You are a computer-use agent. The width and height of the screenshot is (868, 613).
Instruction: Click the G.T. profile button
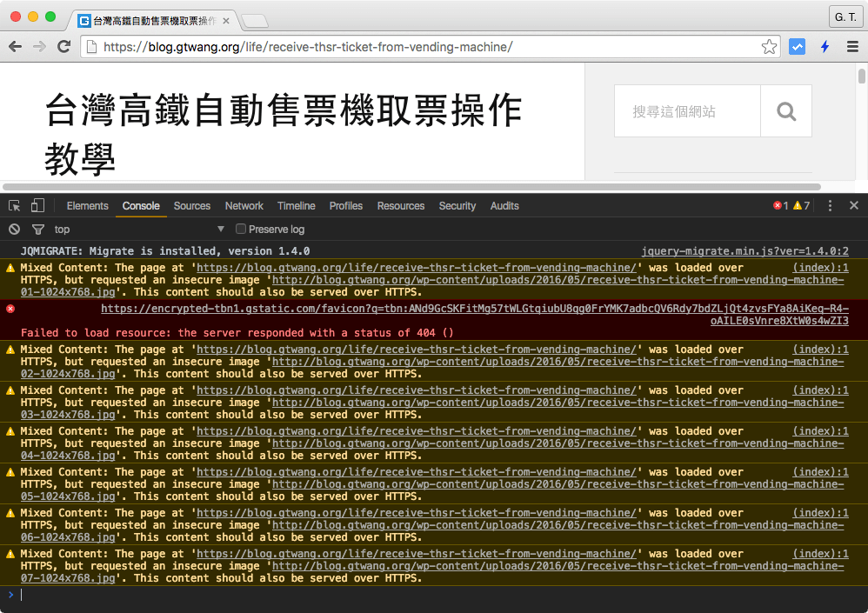pos(845,17)
